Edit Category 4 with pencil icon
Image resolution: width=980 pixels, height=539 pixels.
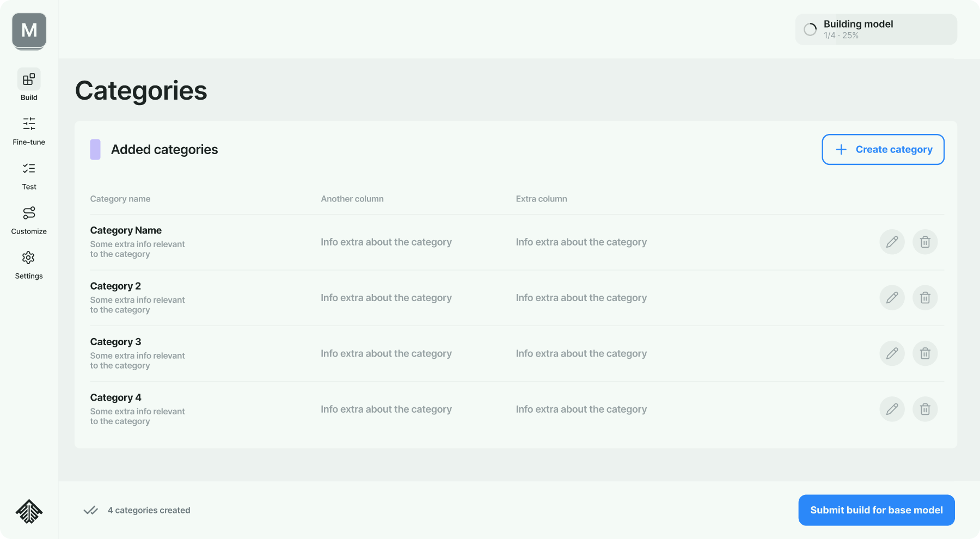tap(892, 409)
